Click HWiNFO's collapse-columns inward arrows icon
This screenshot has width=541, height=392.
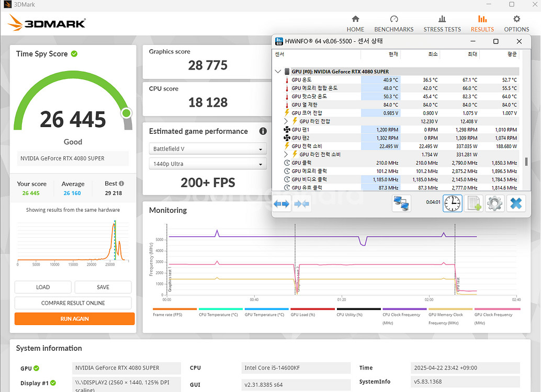(301, 204)
